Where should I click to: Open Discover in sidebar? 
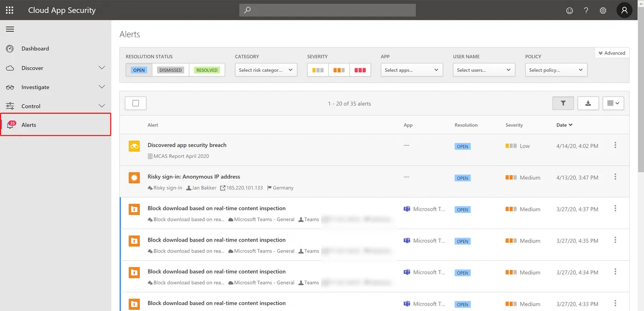click(32, 68)
